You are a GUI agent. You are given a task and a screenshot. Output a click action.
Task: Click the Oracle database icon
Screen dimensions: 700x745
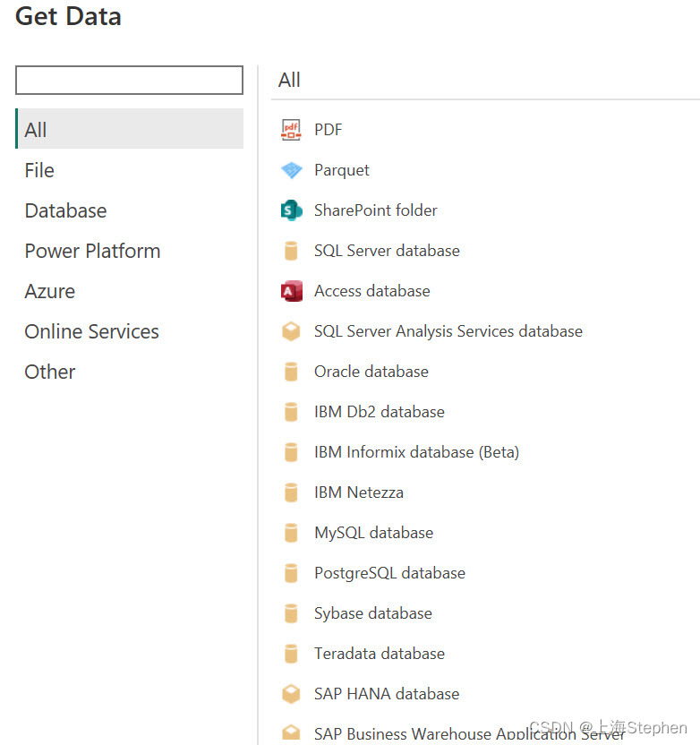coord(291,372)
